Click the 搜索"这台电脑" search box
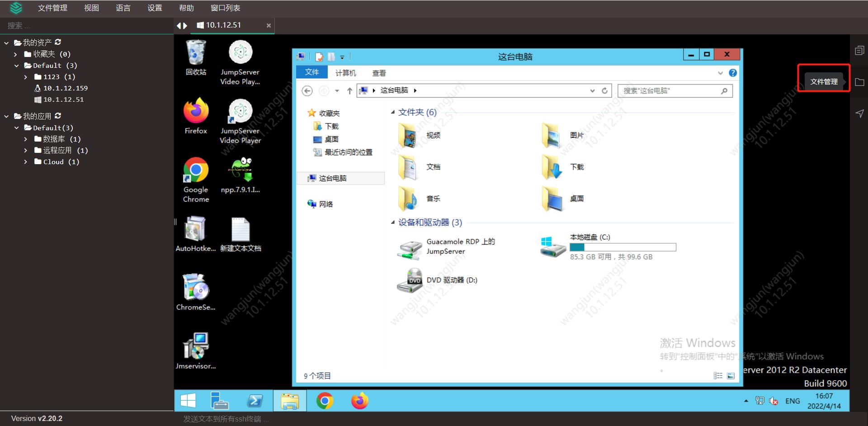This screenshot has width=868, height=426. pyautogui.click(x=669, y=90)
